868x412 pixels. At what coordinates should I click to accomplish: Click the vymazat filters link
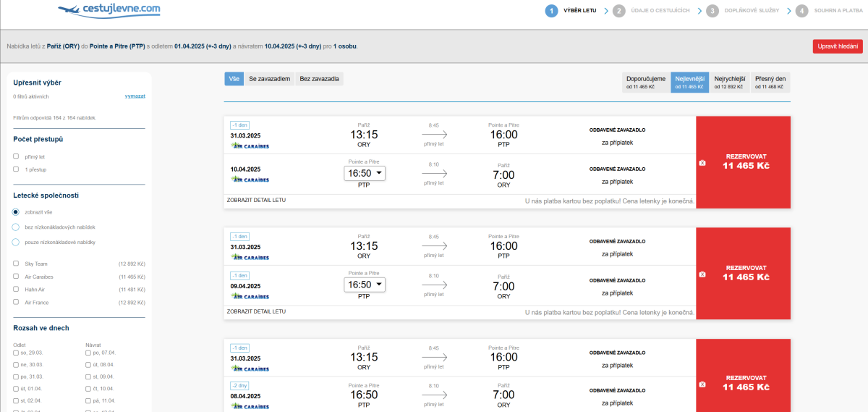(135, 96)
